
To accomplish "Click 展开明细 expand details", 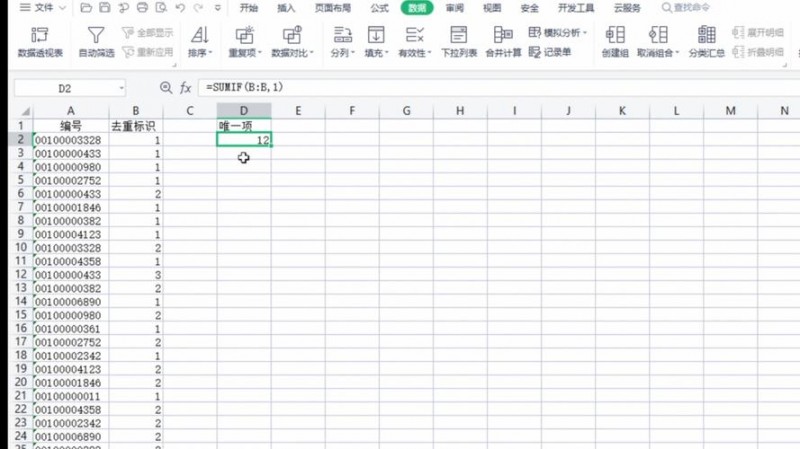I will tap(758, 33).
